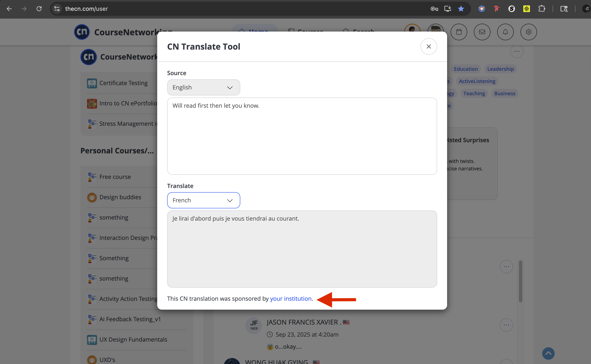Select the Leadership tag
The image size is (591, 364).
click(500, 69)
